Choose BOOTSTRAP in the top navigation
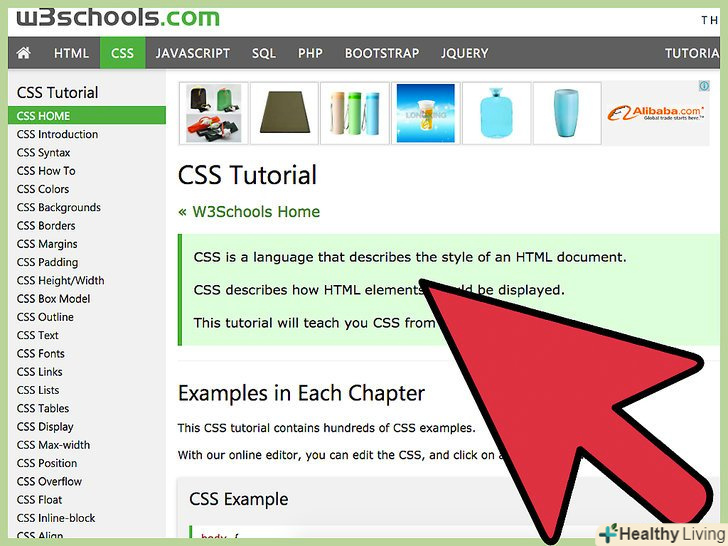Screen dimensions: 728x546 click(x=382, y=53)
